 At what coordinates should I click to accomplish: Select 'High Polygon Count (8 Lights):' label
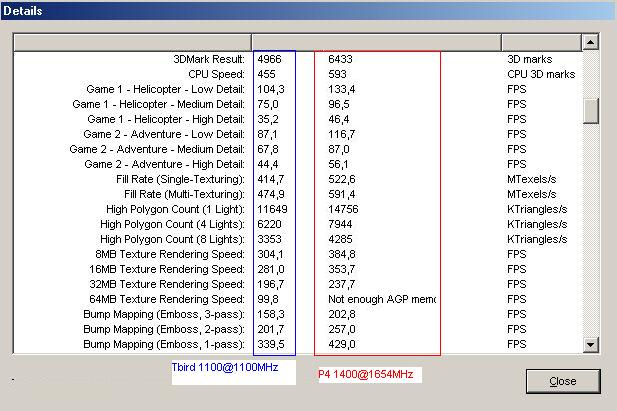click(172, 239)
